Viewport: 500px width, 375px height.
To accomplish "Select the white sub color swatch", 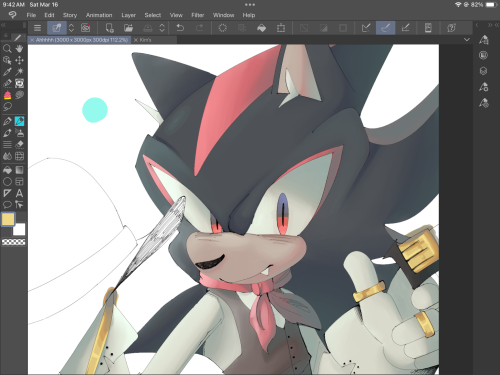I will click(x=19, y=230).
